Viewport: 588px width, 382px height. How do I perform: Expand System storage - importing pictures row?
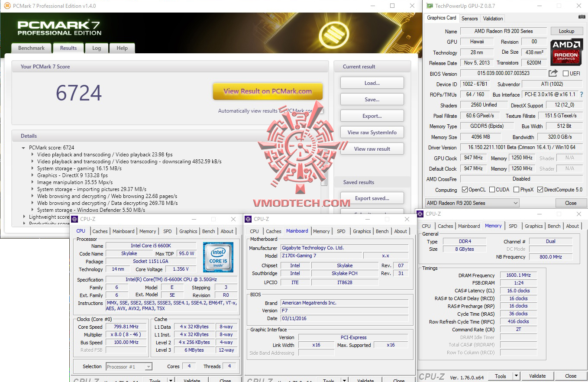point(32,189)
